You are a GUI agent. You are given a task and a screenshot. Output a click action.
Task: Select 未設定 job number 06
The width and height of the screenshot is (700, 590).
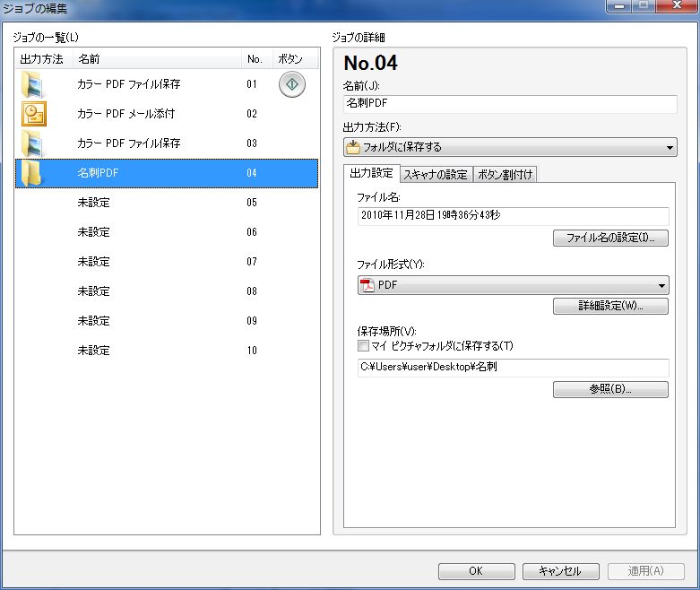pos(167,232)
